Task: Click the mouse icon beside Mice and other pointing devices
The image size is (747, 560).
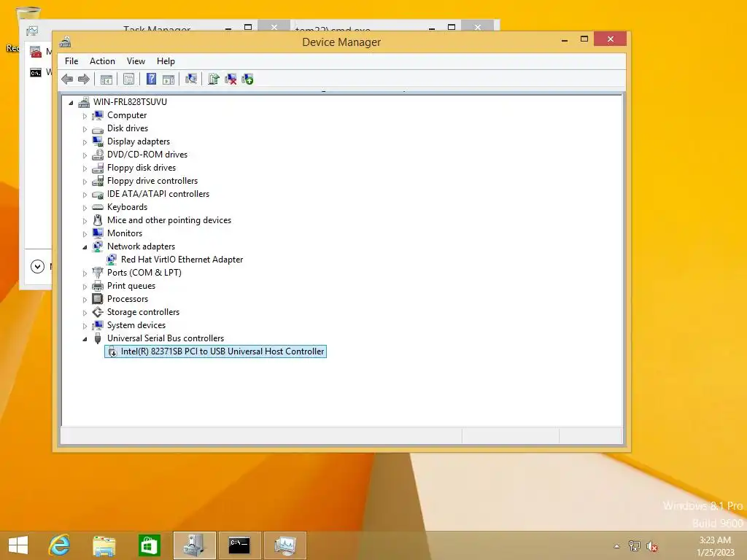Action: [x=98, y=220]
